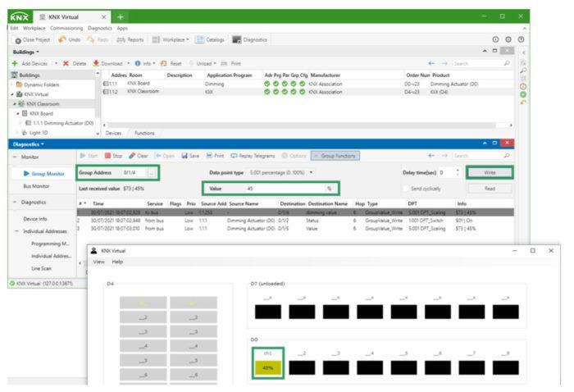This screenshot has width=574, height=392.
Task: Click the Write button
Action: 490,172
